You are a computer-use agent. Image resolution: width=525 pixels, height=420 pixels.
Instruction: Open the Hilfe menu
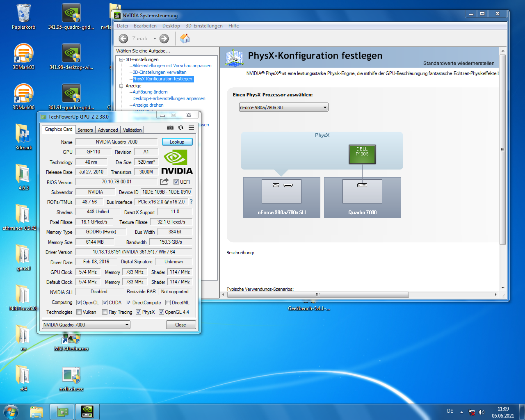click(233, 26)
